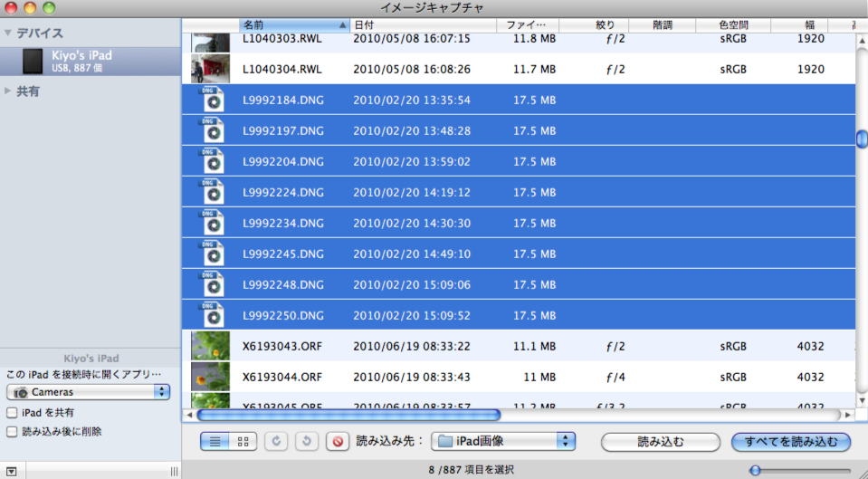Image resolution: width=868 pixels, height=479 pixels.
Task: Click the DNG file icon for L9992245.DNG
Action: pyautogui.click(x=211, y=254)
